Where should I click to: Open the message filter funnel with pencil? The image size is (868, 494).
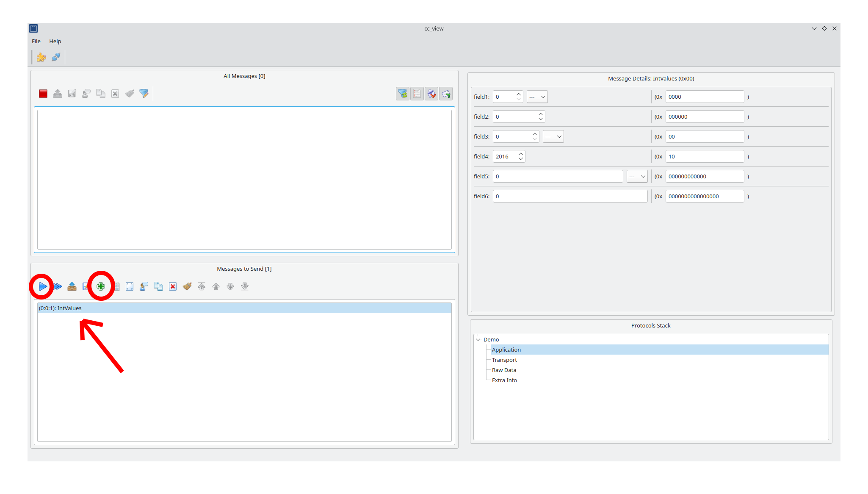(144, 94)
